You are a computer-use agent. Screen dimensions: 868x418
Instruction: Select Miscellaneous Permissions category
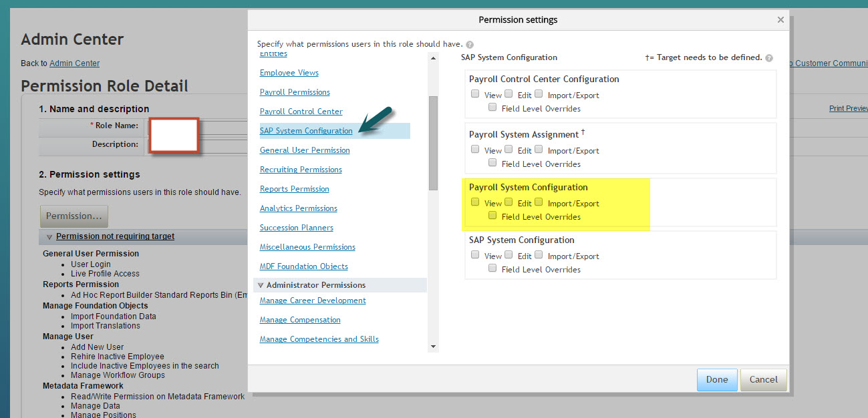coord(307,247)
